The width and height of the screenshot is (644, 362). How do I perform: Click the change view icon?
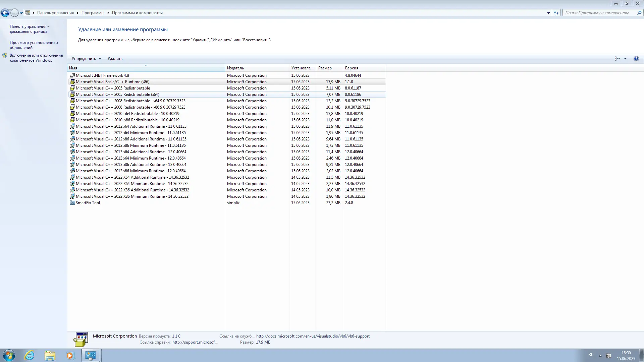pos(617,59)
